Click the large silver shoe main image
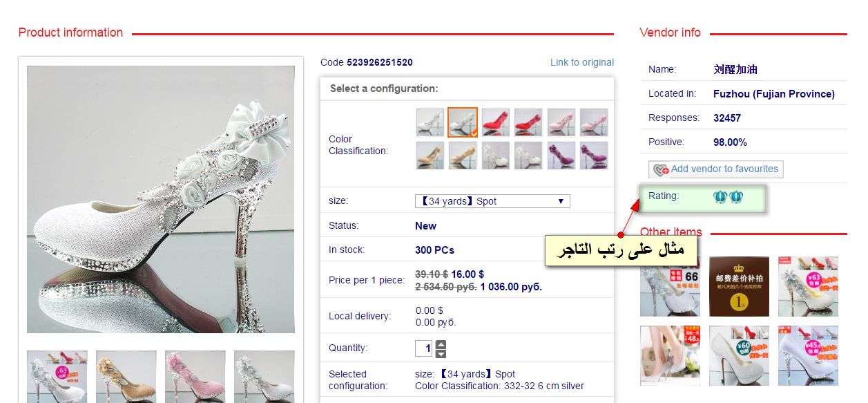Screen dimensions: 868x403 point(161,199)
